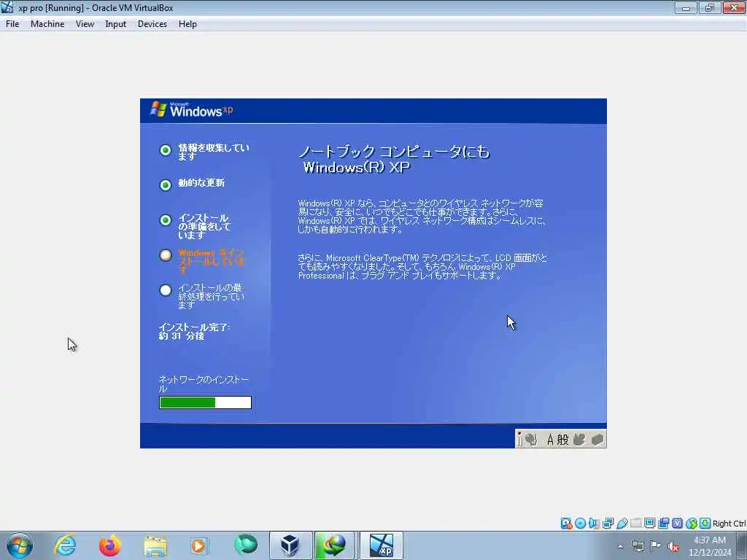Click the 'ノートブック コンピュータにも' heading
This screenshot has height=560, width=747.
tap(394, 152)
